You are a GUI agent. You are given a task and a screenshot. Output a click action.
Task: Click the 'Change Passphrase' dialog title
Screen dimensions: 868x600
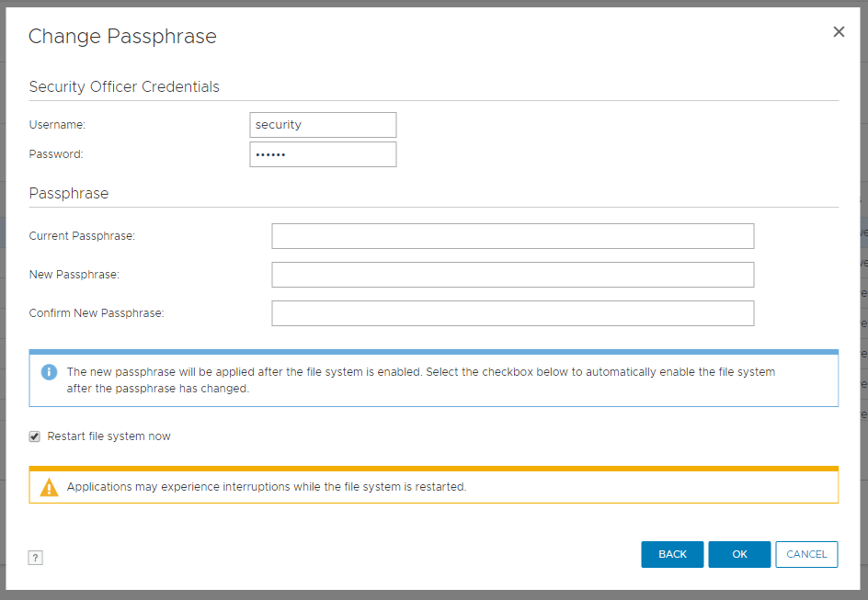(122, 37)
